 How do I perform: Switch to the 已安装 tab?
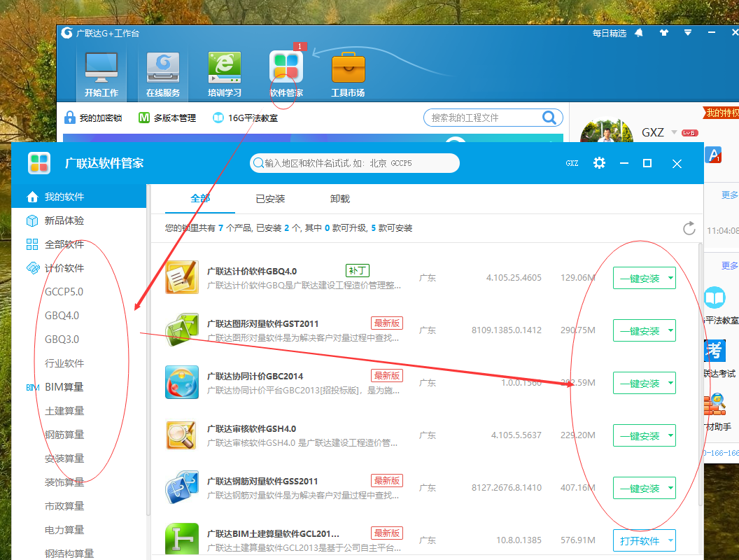tap(270, 199)
